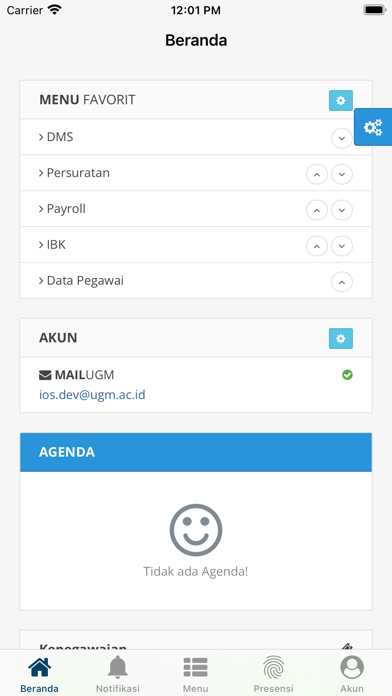Tap the smiley face agenda icon
This screenshot has height=696, width=392.
pyautogui.click(x=196, y=530)
